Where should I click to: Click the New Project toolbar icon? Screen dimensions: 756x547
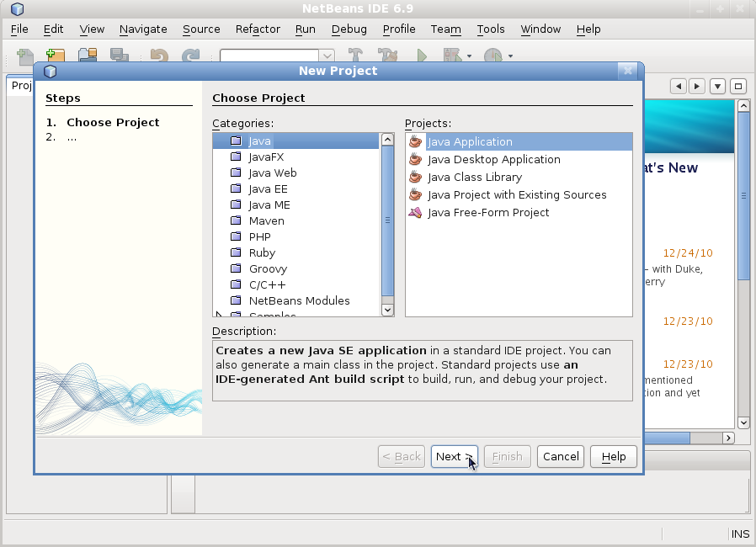pos(56,56)
